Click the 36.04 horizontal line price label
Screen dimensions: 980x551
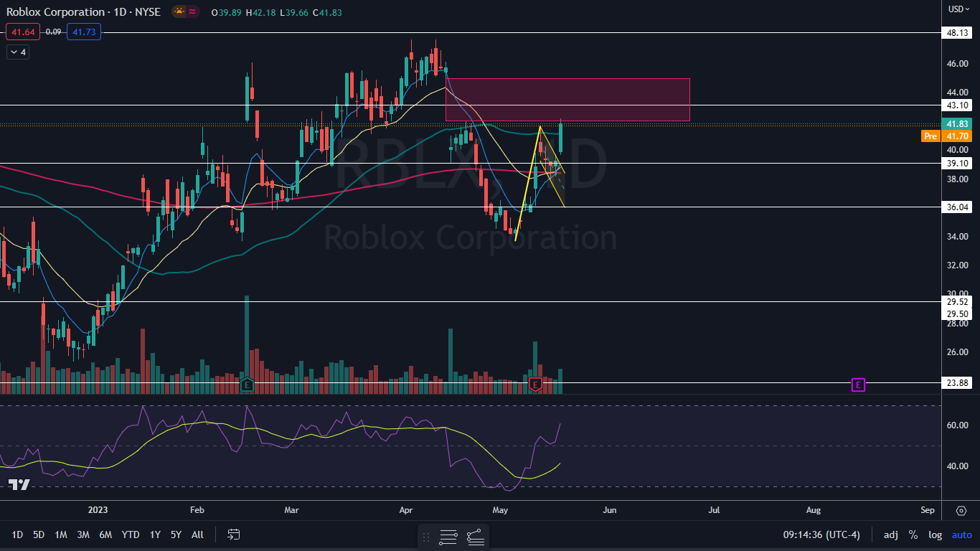[958, 207]
